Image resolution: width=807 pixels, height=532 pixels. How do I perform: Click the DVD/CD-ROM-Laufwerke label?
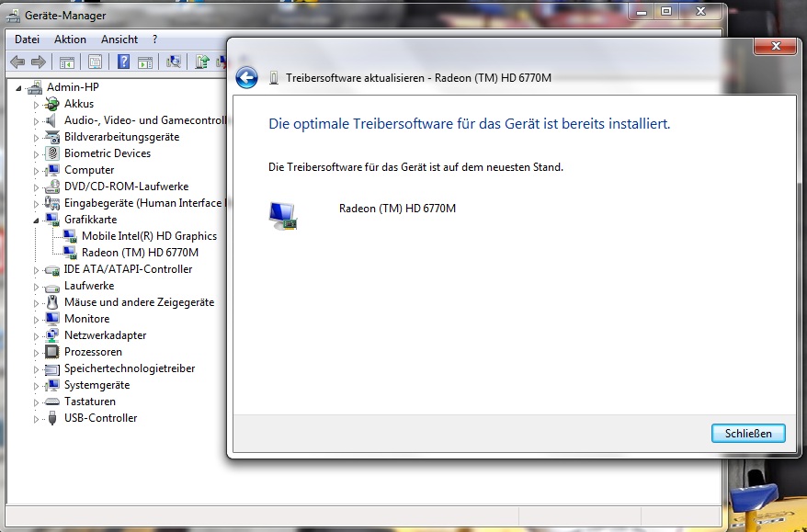126,187
